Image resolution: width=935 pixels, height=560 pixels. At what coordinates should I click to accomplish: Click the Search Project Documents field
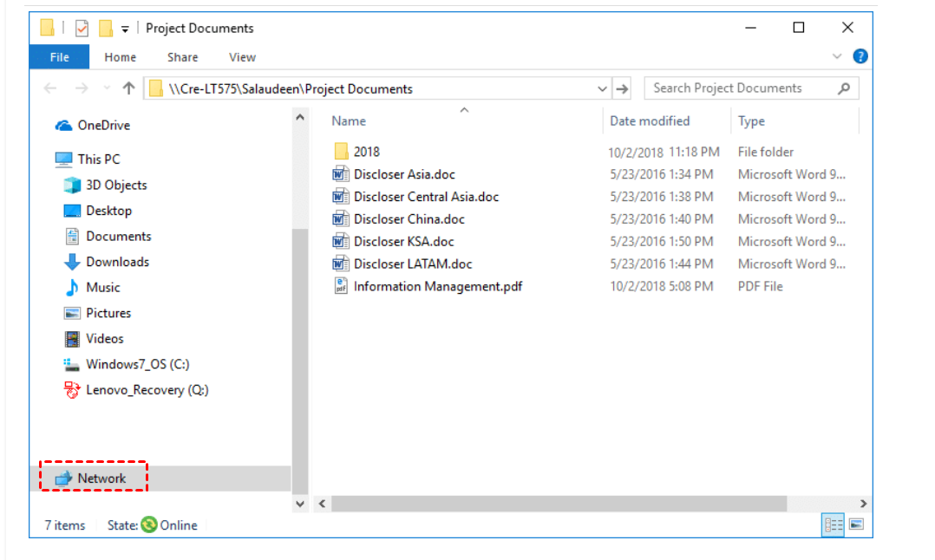point(742,88)
